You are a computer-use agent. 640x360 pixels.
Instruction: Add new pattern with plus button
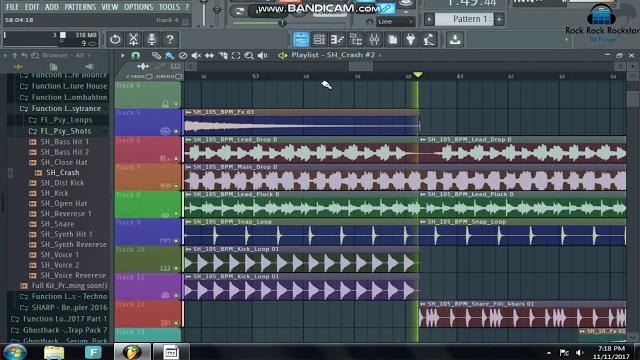point(499,19)
